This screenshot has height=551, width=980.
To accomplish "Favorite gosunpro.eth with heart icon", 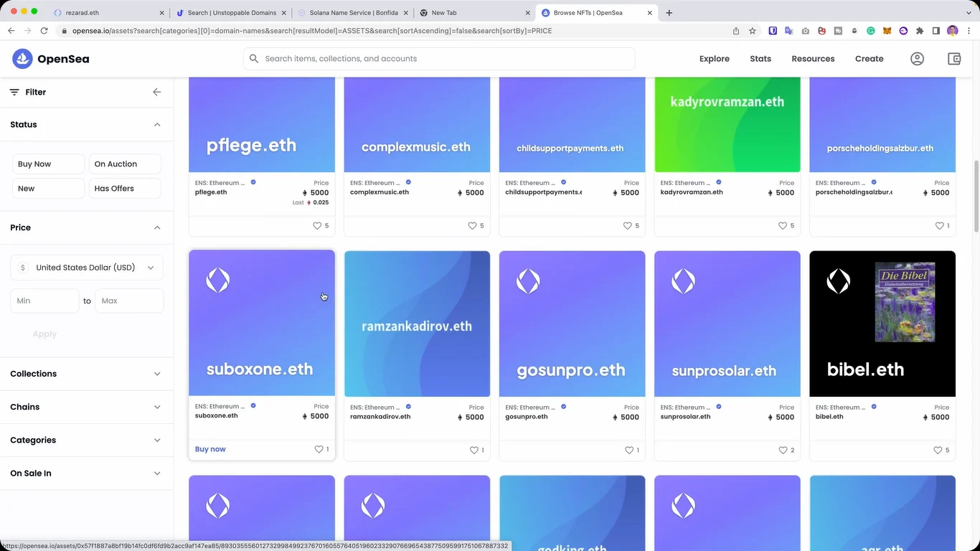I will 628,450.
